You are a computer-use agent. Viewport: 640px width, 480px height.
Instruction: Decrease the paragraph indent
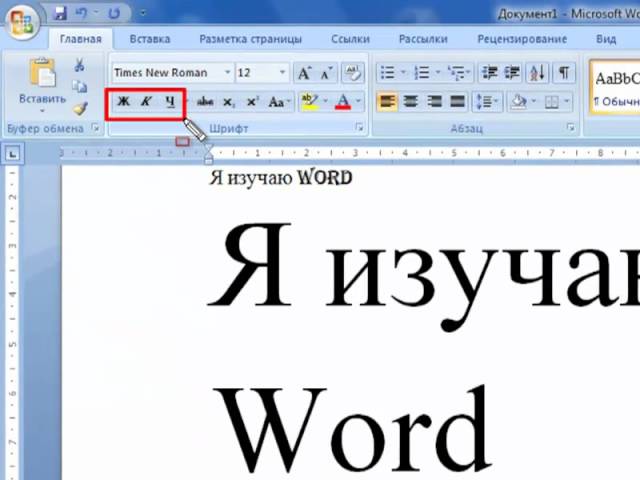[489, 73]
